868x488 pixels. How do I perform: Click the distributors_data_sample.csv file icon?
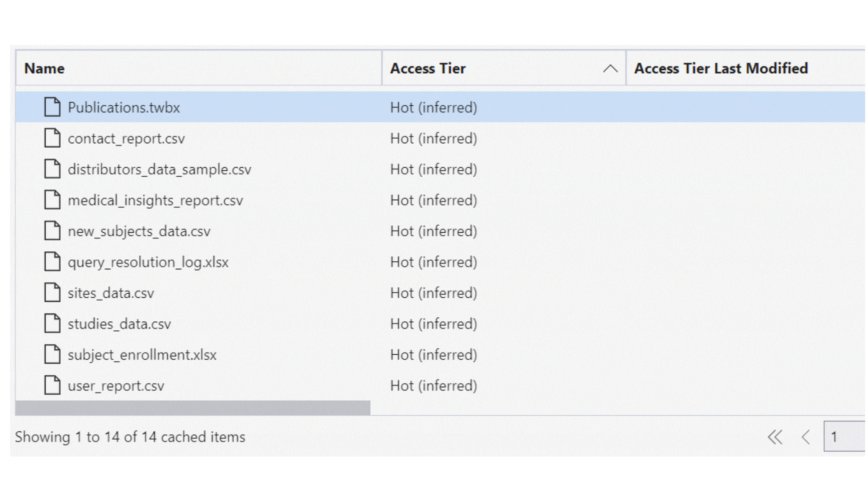click(x=52, y=169)
